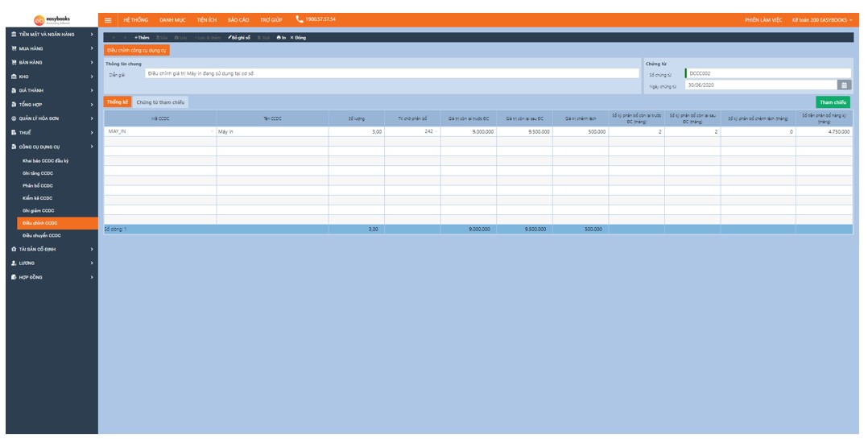Click the Kho warehouse icon
868x439 pixels.
14,77
